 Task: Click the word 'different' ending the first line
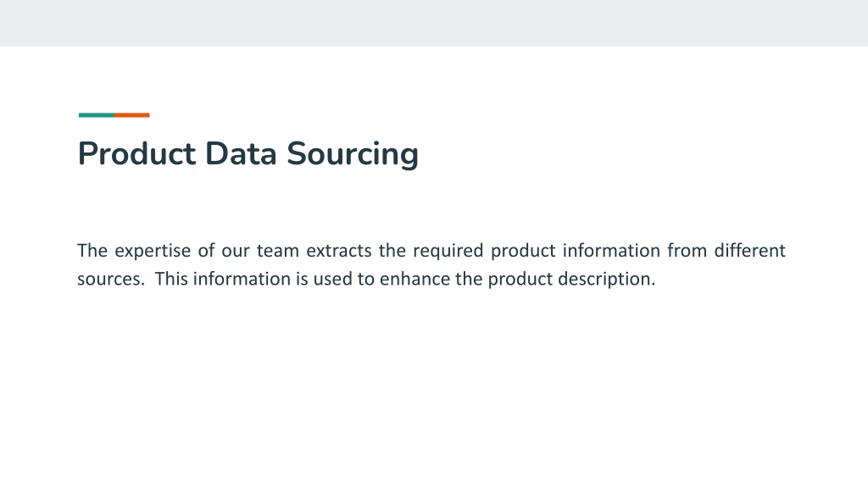click(x=750, y=250)
